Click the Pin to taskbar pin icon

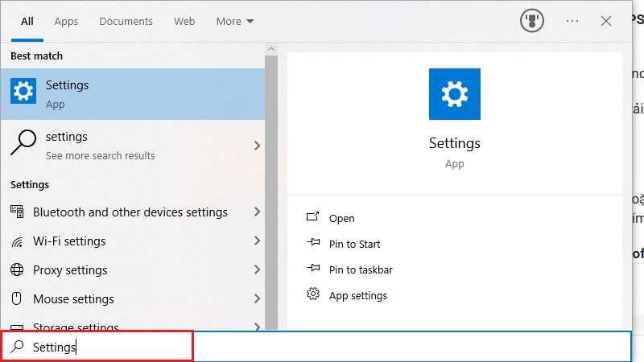(313, 268)
